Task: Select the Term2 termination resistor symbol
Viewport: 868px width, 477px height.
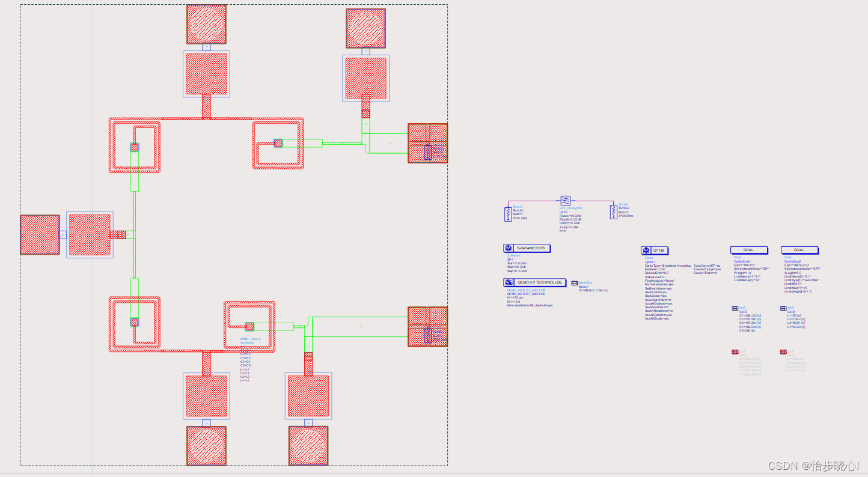Action: (614, 212)
